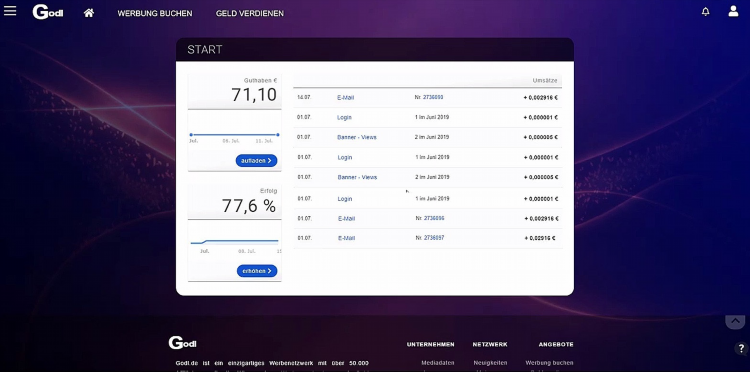Click Werbung buchen in the footer
The height and width of the screenshot is (372, 750).
549,363
